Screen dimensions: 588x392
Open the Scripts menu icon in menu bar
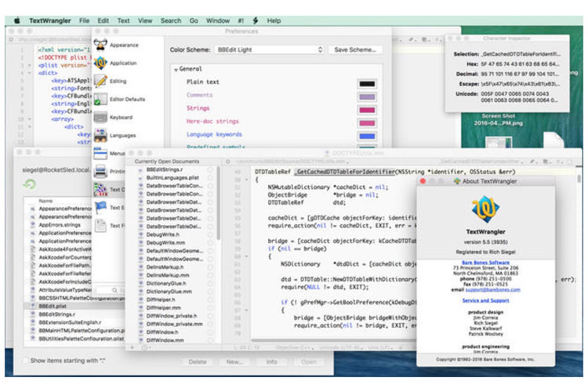[255, 21]
